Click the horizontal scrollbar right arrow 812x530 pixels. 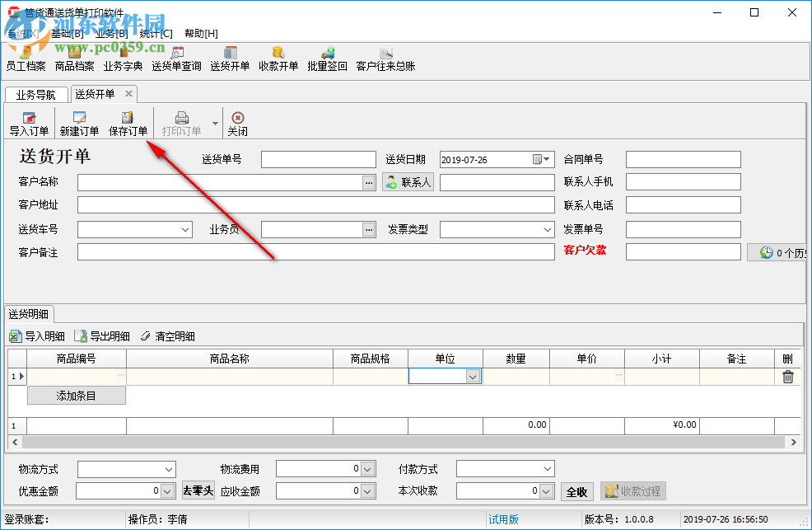point(793,443)
